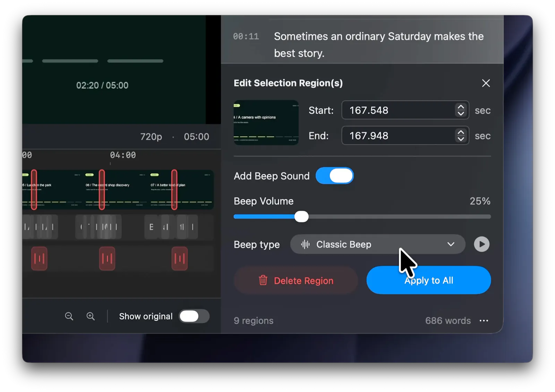This screenshot has height=392, width=555.
Task: Preview the selected beep sound
Action: pos(481,244)
